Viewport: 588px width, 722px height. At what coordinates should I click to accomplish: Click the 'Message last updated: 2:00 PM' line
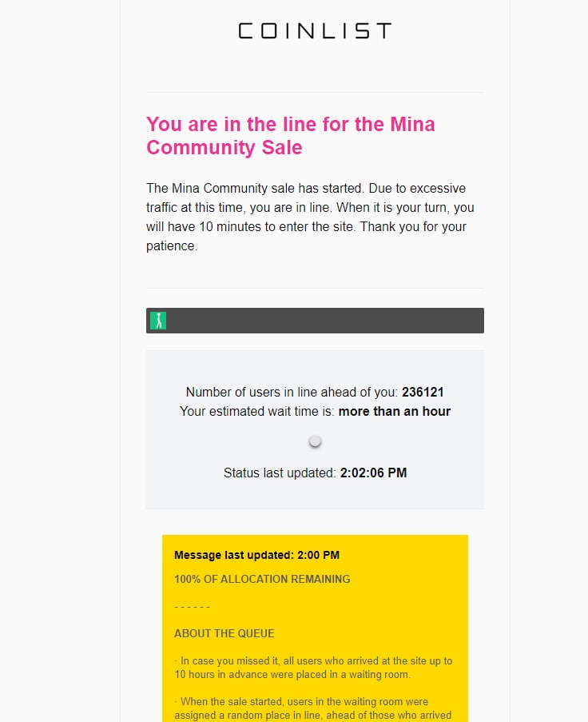[x=256, y=555]
